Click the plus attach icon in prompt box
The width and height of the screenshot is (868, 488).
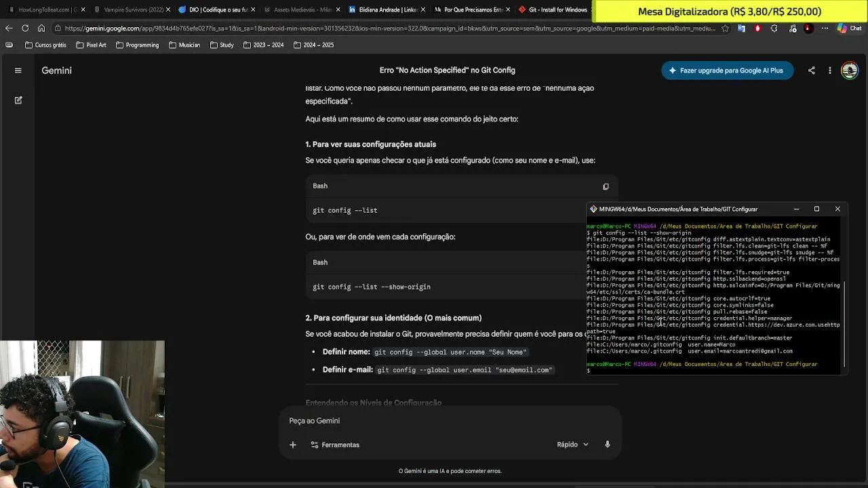[x=293, y=445]
